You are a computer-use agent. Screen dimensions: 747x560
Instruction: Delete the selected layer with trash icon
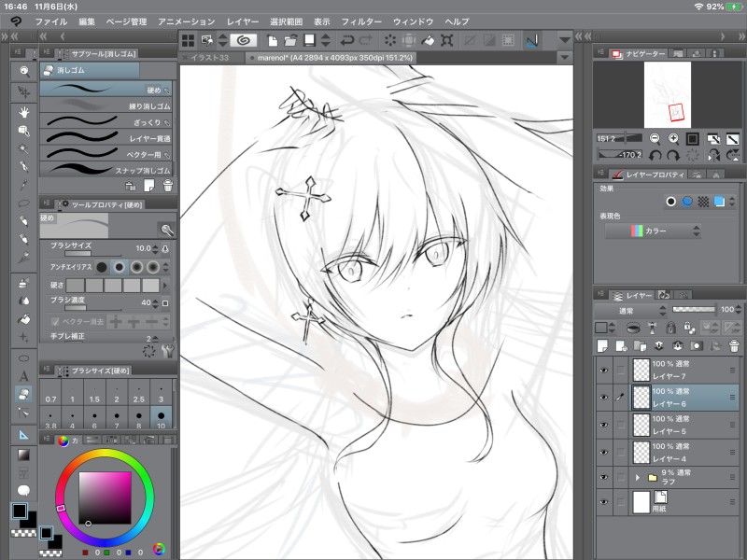tap(734, 345)
